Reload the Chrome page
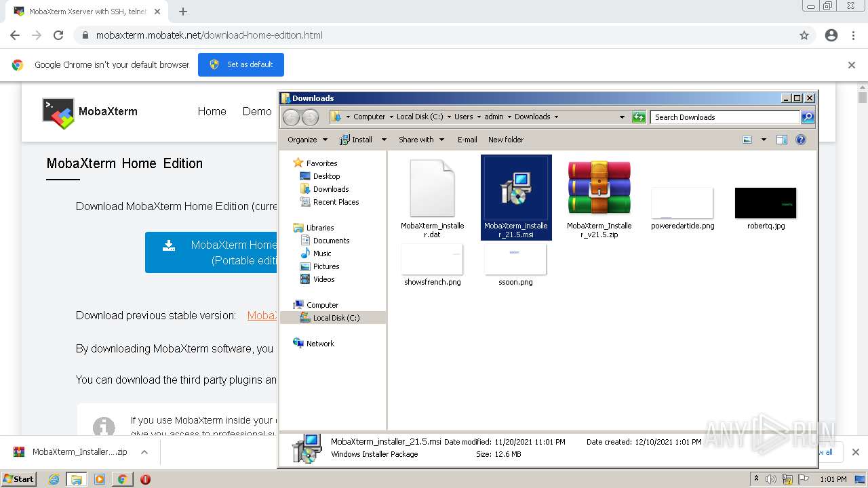 click(x=58, y=35)
